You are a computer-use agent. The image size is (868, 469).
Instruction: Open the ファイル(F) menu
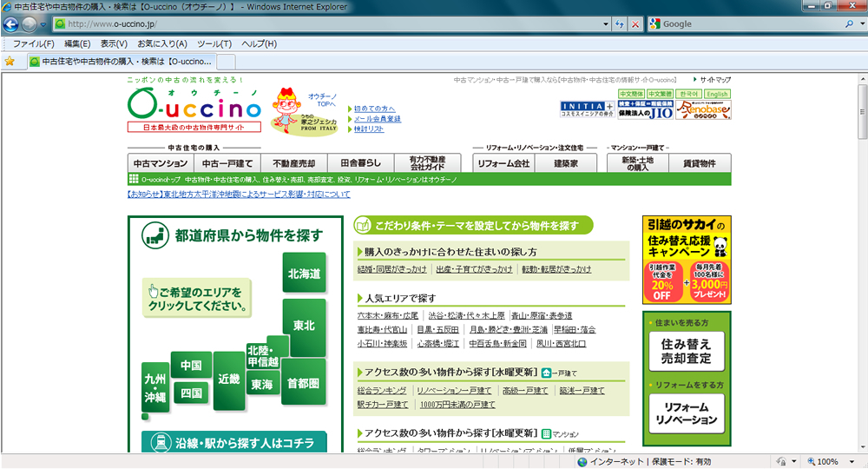[x=33, y=43]
